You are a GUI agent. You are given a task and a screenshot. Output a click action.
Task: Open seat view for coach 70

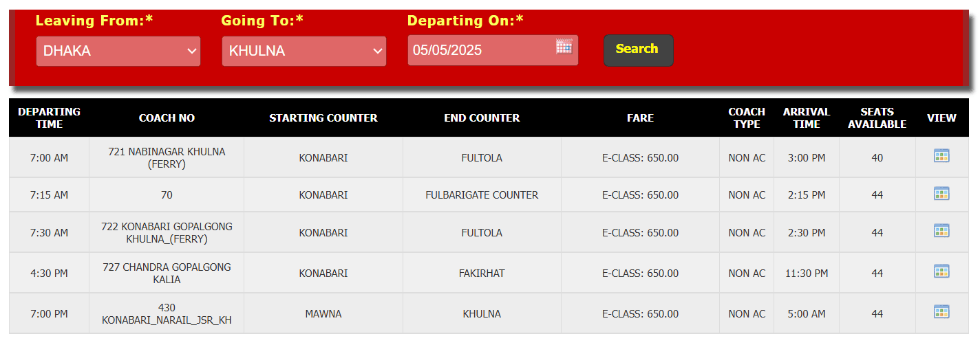[941, 194]
